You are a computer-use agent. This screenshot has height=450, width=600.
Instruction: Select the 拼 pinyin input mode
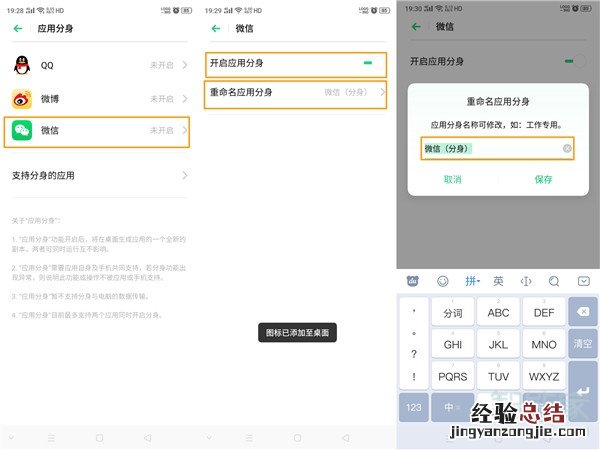pos(471,281)
